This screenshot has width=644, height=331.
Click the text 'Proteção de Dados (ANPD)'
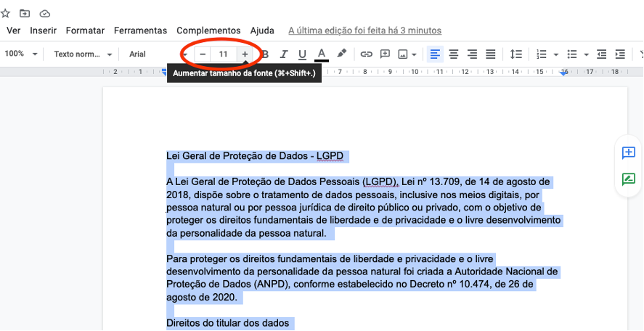[x=228, y=285]
